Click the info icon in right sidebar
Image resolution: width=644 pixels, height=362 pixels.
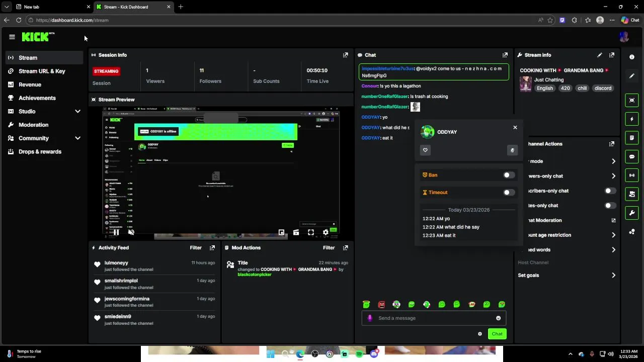point(632,57)
